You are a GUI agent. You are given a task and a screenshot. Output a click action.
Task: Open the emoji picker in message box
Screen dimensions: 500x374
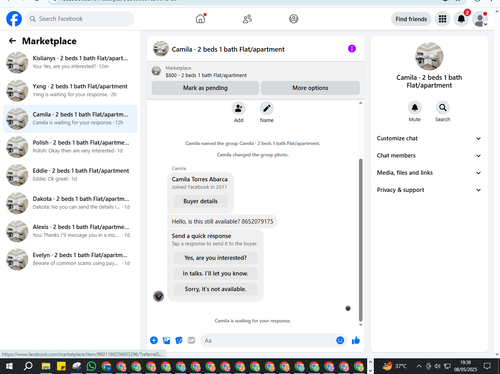tap(340, 340)
